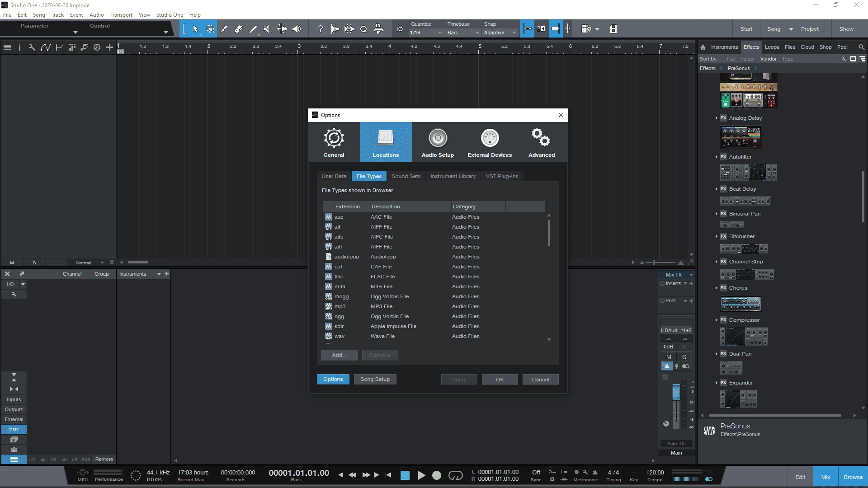Toggle Solo on the Main channel
The image size is (868, 488).
pyautogui.click(x=684, y=357)
